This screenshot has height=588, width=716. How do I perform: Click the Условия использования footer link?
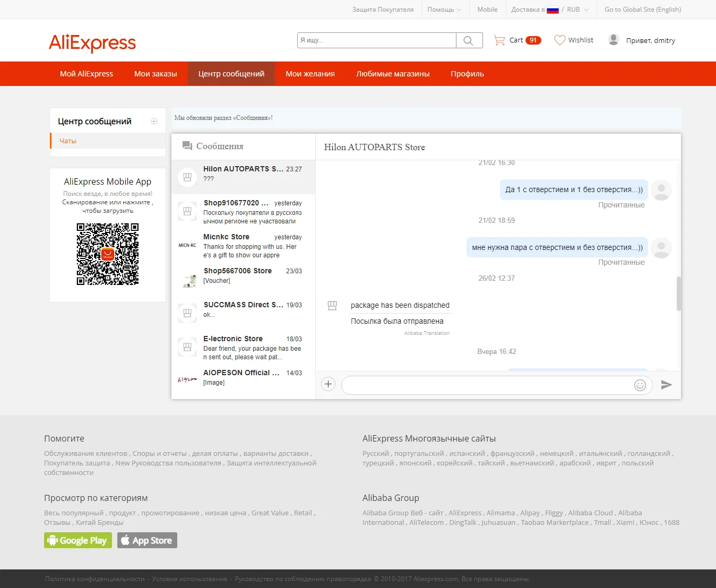click(189, 579)
